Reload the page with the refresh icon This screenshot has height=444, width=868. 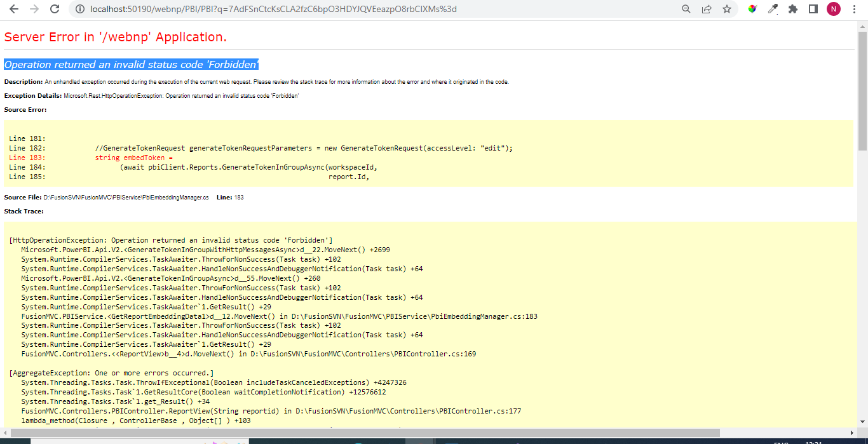55,9
